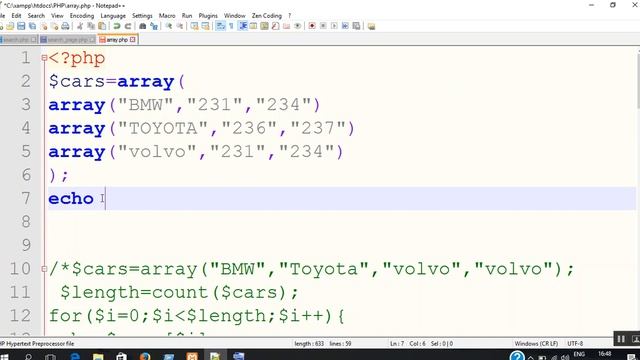Screen dimensions: 640x360
Task: Switch to the search_page.php tab
Action: click(x=67, y=40)
